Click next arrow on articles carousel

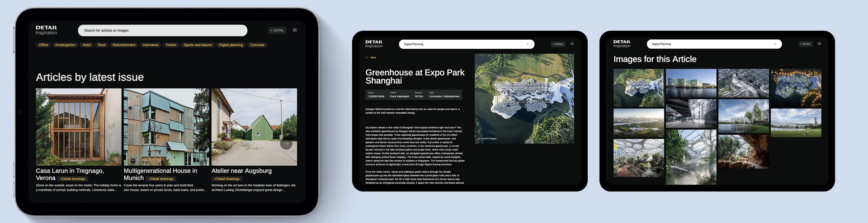click(x=286, y=144)
